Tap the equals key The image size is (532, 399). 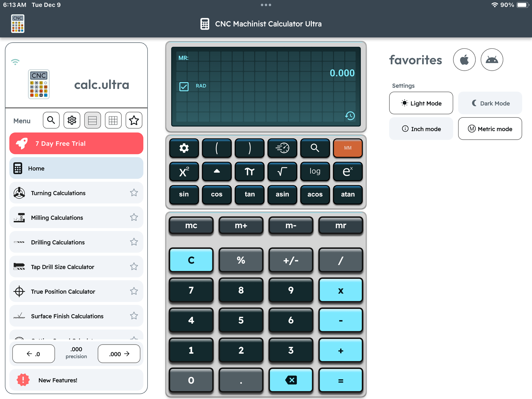341,380
